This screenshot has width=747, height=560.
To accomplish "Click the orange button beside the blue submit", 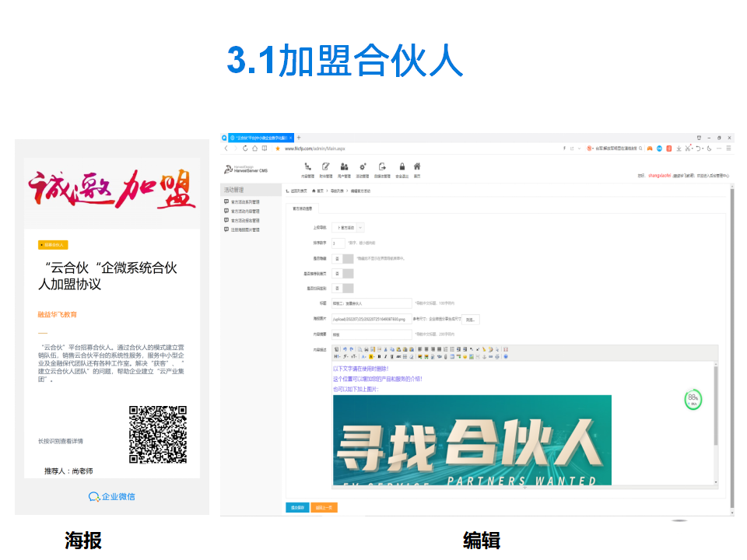I will [324, 508].
